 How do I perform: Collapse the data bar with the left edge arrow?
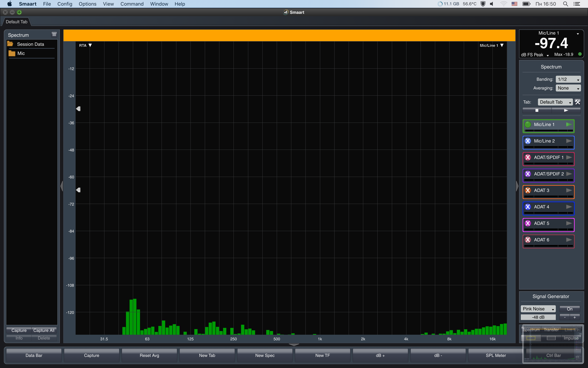click(x=62, y=186)
